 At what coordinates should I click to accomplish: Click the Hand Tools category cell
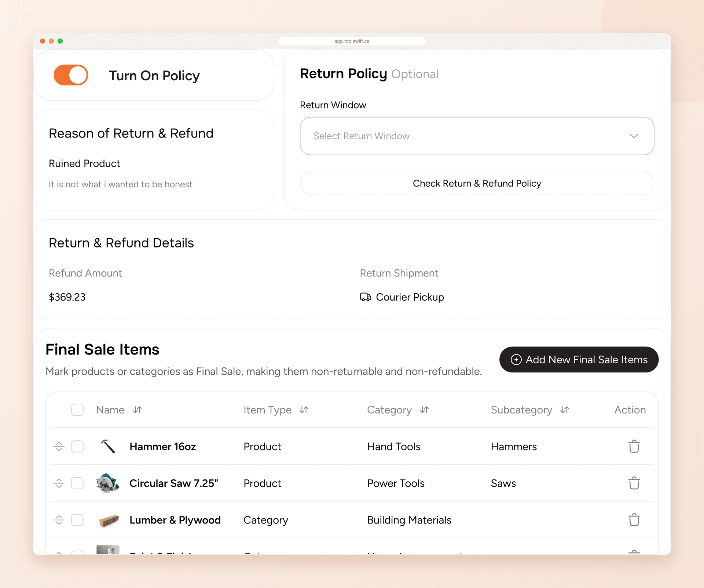pyautogui.click(x=394, y=446)
